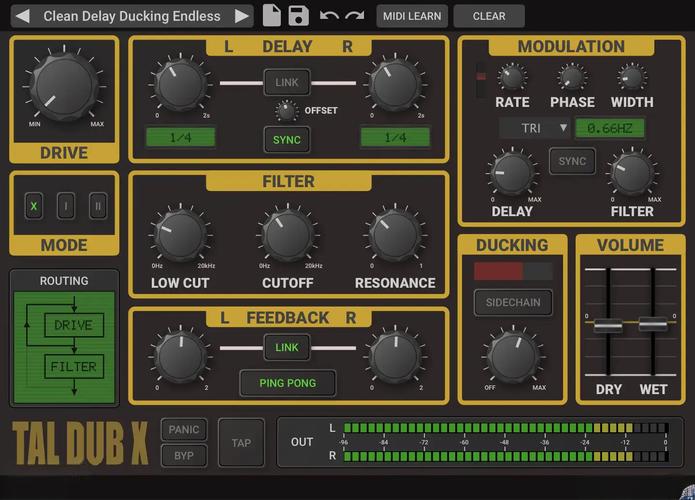695x500 pixels.
Task: Click the modulation RATE knob
Action: [x=512, y=78]
